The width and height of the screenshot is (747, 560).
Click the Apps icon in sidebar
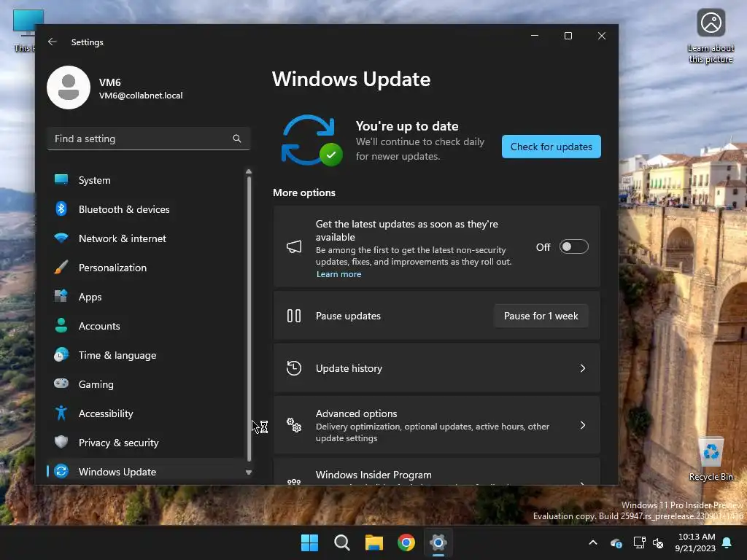(61, 296)
